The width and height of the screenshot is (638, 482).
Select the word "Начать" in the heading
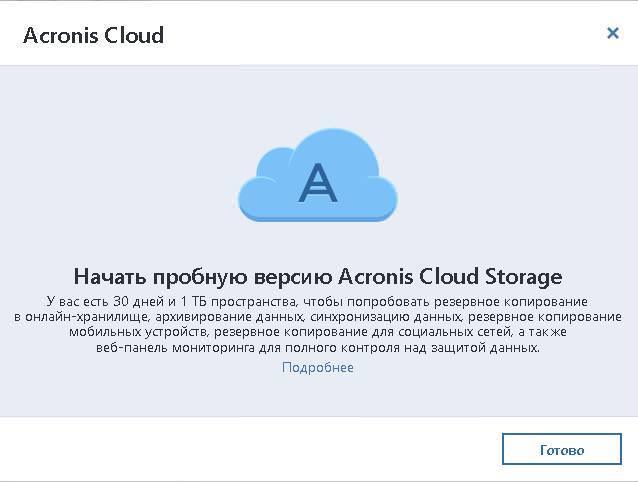pos(110,277)
